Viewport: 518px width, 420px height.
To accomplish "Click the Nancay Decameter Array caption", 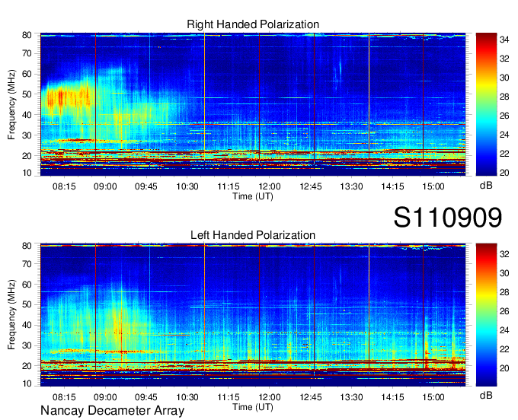I will point(112,410).
